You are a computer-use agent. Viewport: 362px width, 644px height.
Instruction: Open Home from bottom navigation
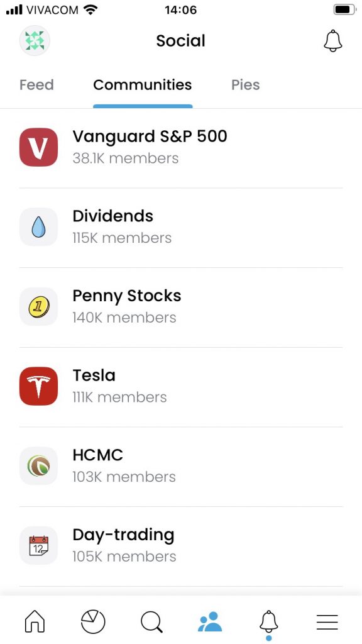[x=35, y=621]
